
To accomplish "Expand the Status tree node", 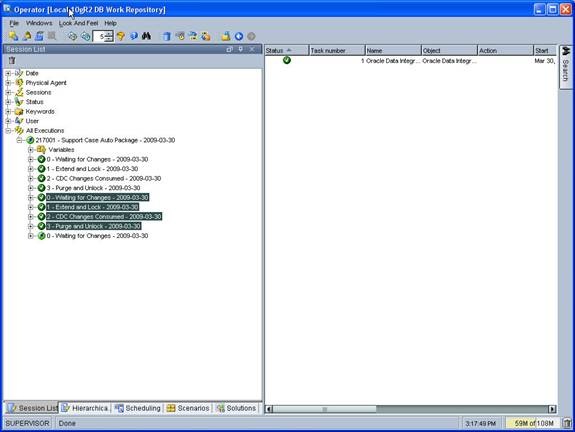I will point(8,102).
